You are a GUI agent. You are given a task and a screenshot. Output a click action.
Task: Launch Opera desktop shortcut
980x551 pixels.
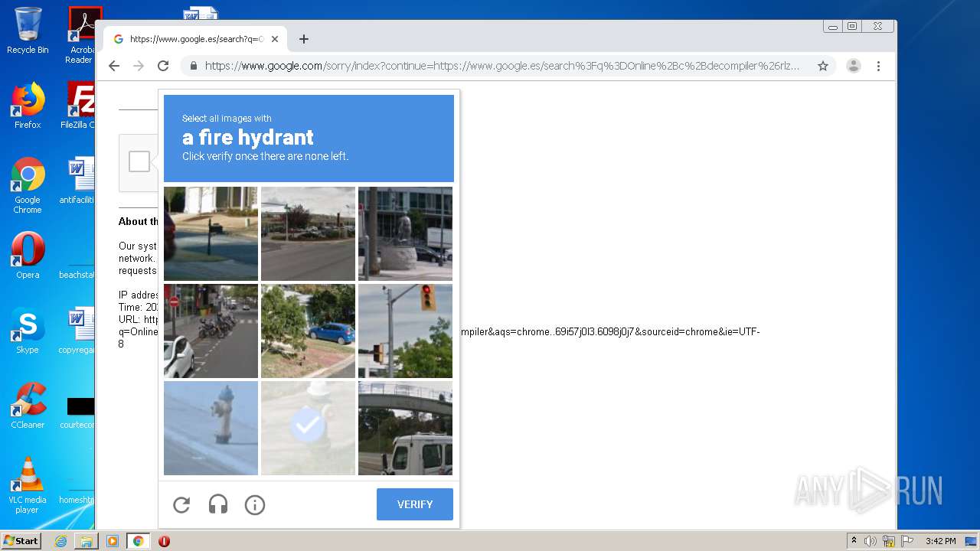28,256
